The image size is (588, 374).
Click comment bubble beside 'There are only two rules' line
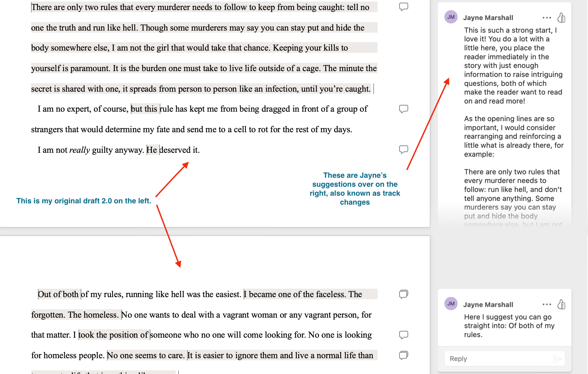click(404, 7)
